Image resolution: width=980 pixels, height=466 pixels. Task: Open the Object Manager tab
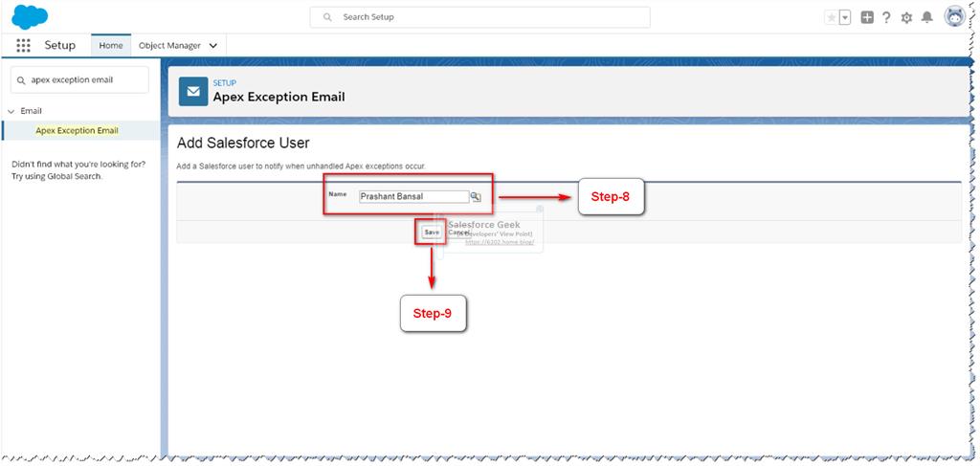click(x=170, y=46)
